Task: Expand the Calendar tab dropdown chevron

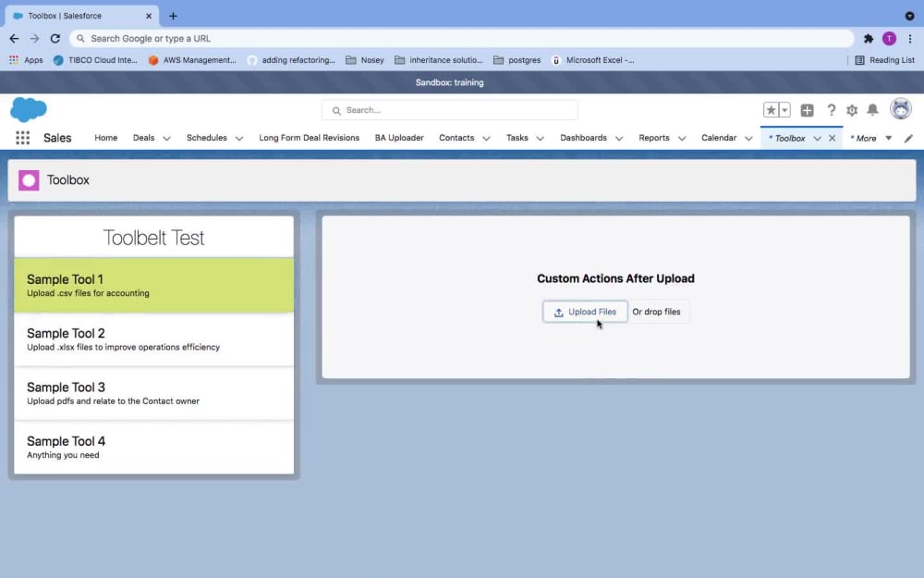Action: [x=748, y=139]
